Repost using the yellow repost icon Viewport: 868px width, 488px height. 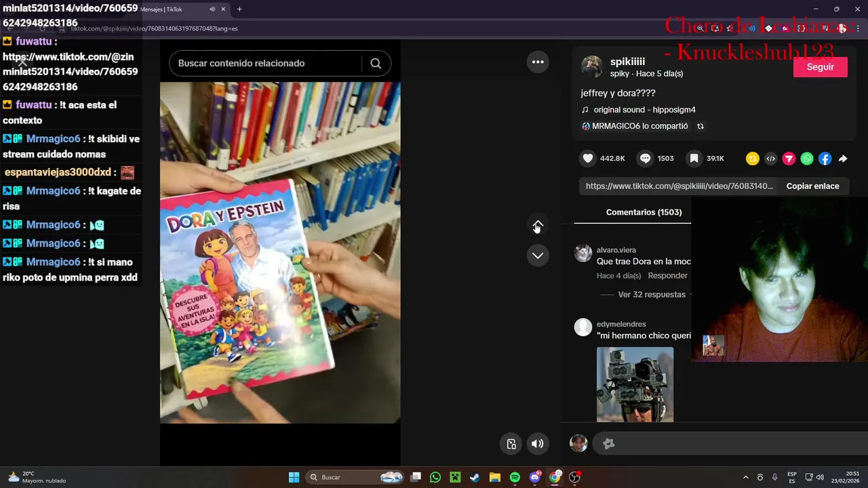tap(753, 159)
